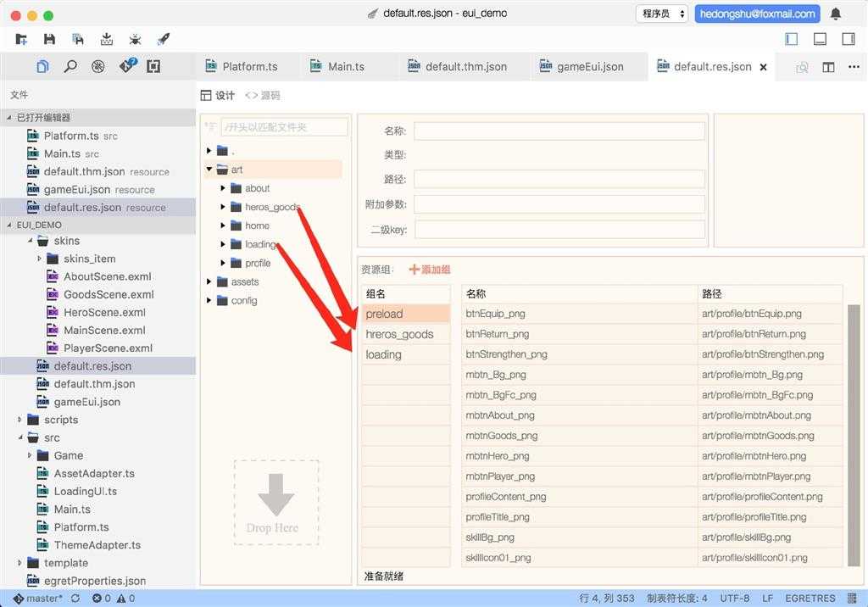This screenshot has height=607, width=868.
Task: Open the debug sidebar view icon
Action: [x=98, y=66]
